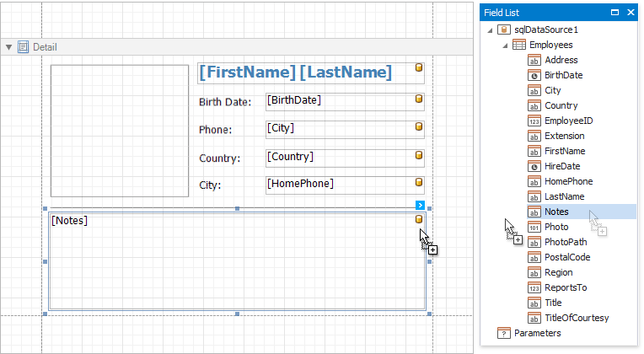Maximize the Field List panel
Viewport: 644px width, 354px height.
click(x=614, y=12)
